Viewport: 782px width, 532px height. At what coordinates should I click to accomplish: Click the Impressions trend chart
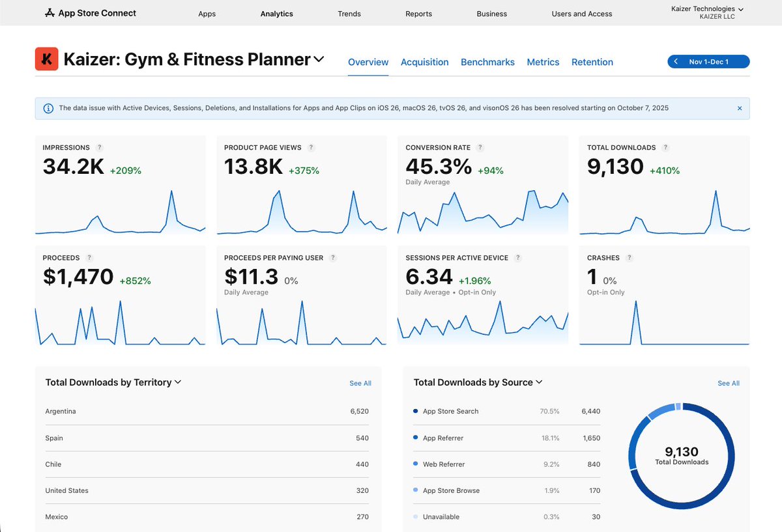pyautogui.click(x=121, y=212)
